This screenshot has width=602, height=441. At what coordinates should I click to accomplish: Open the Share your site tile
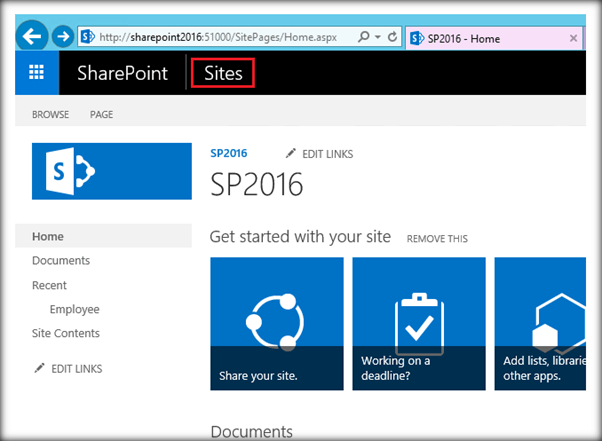click(x=277, y=324)
